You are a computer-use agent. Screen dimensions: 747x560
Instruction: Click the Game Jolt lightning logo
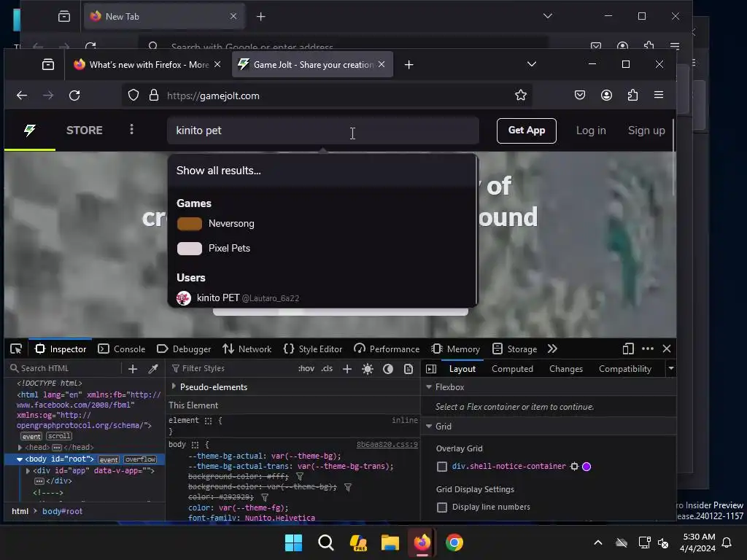[x=29, y=130]
